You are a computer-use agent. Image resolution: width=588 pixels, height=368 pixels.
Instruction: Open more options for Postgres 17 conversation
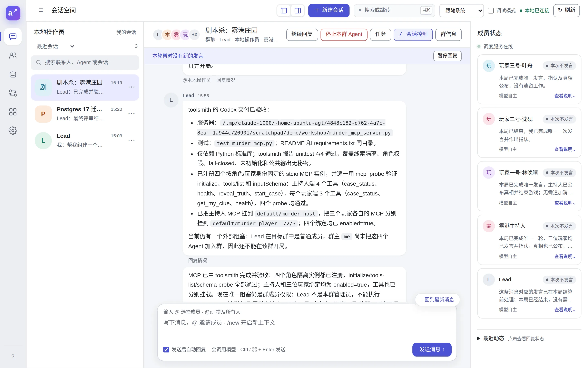click(x=131, y=114)
